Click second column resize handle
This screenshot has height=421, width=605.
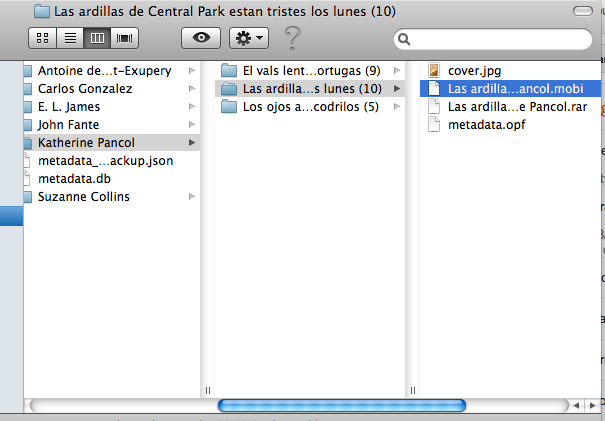point(412,391)
